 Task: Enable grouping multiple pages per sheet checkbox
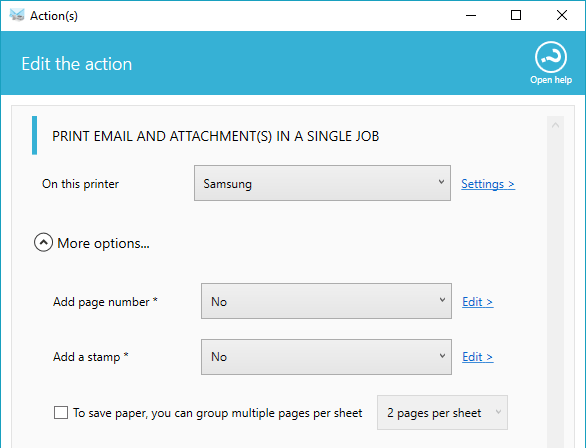[x=61, y=413]
